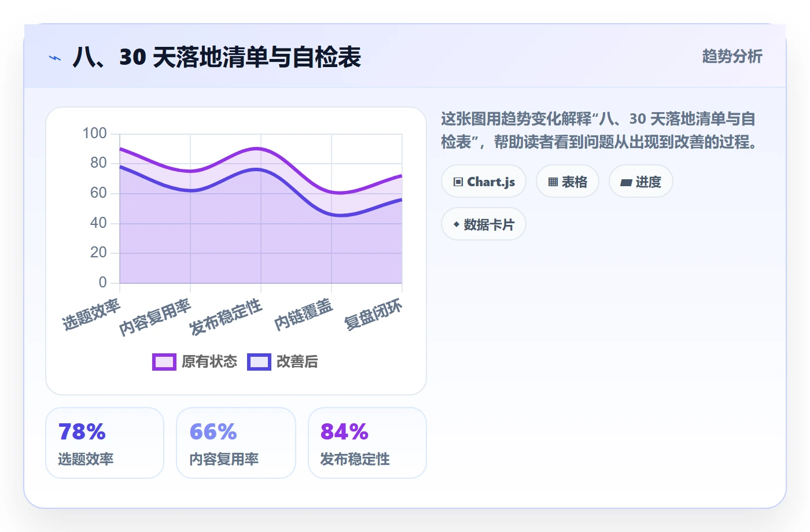This screenshot has height=532, width=810.
Task: Click the purple 原有状态 legend swatch
Action: coord(164,362)
